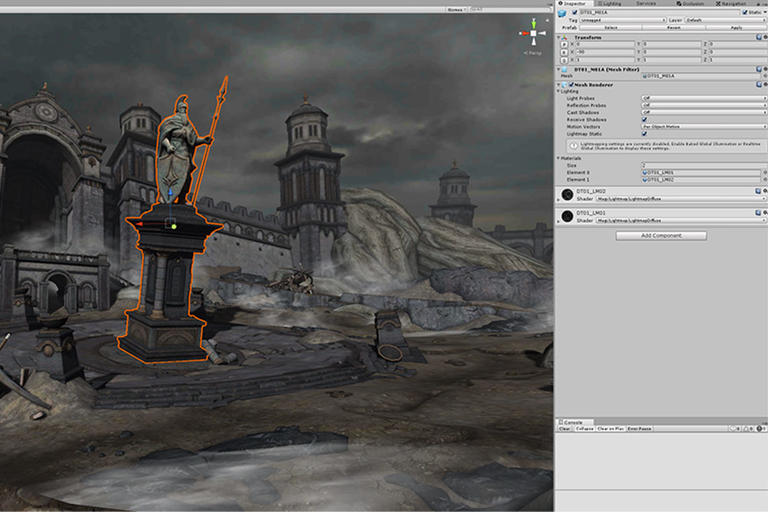Collapse the Materials section foldout
768x512 pixels.
tap(558, 158)
